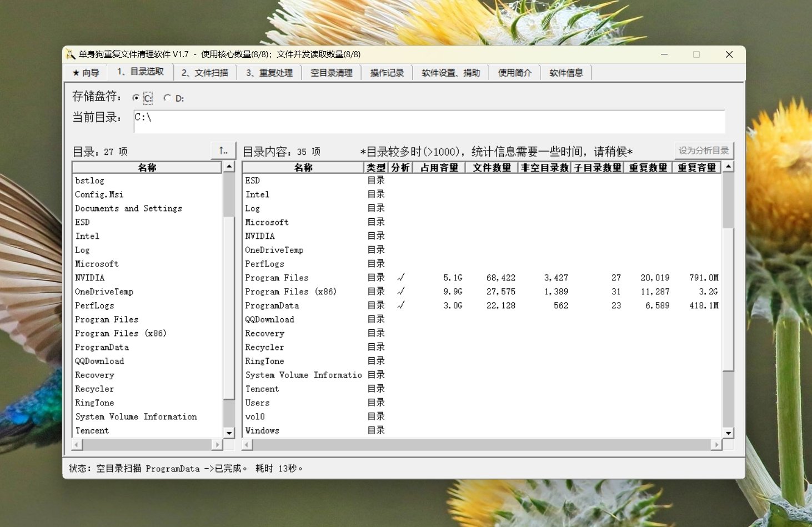Open the 空目录清理 tab
Viewport: 812px width, 527px height.
tap(331, 73)
